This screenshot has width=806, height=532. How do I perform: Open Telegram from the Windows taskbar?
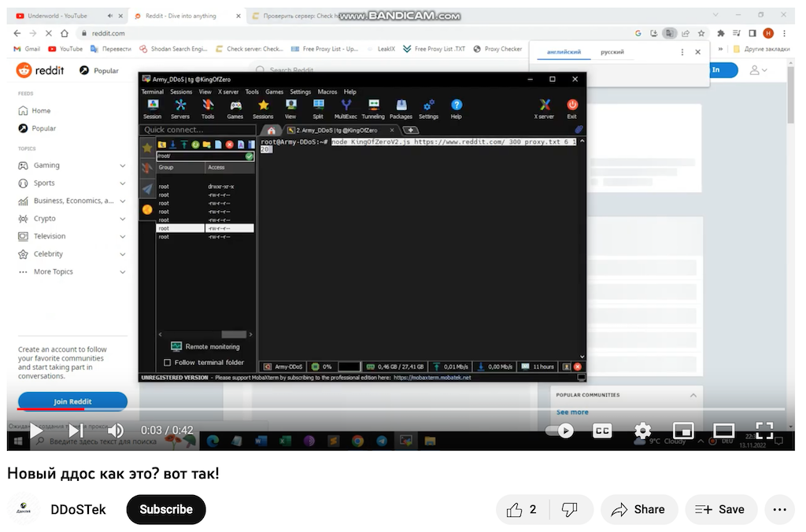pyautogui.click(x=382, y=441)
